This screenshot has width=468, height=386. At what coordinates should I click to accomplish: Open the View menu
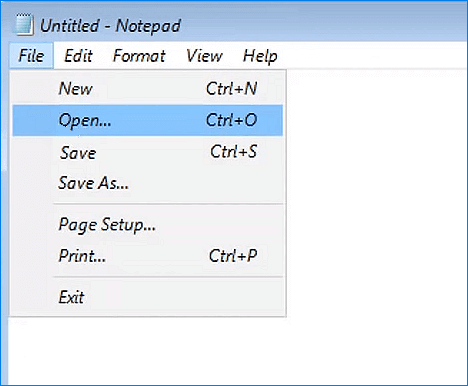point(204,55)
